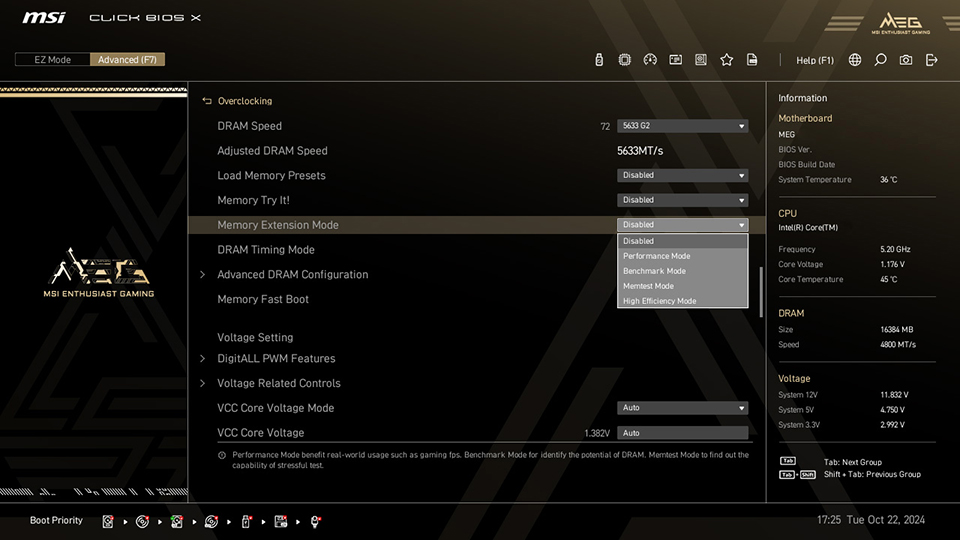
Task: Select the first hard drive icon in Boot Priority
Action: pyautogui.click(x=108, y=521)
